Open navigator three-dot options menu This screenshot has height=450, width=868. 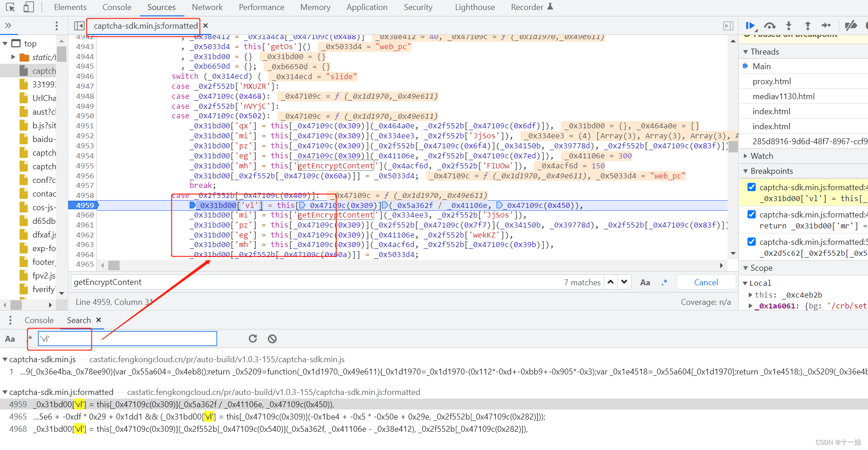[56, 25]
